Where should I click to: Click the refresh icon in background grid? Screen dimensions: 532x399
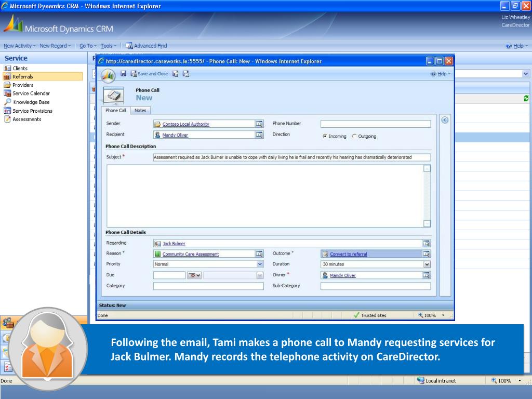[x=526, y=98]
